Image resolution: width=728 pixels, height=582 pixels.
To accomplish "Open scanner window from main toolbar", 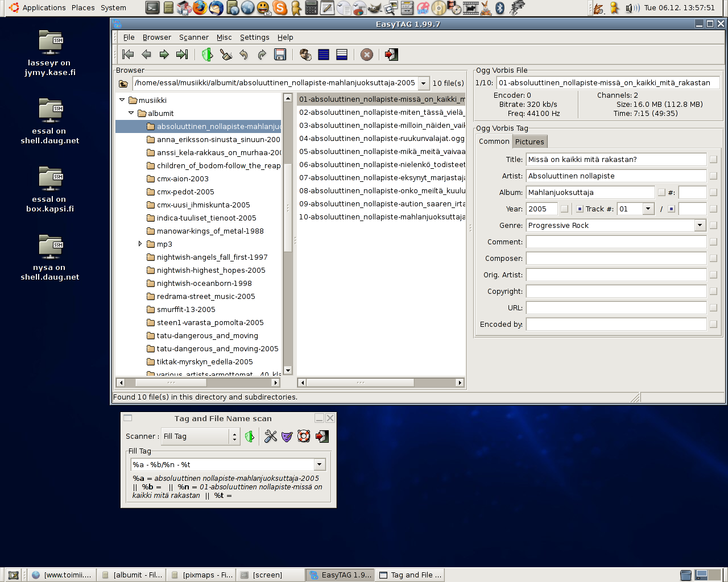I will pos(207,55).
